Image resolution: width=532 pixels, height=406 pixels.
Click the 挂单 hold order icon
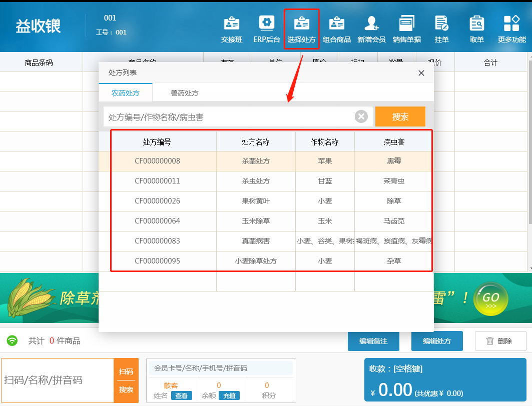441,29
